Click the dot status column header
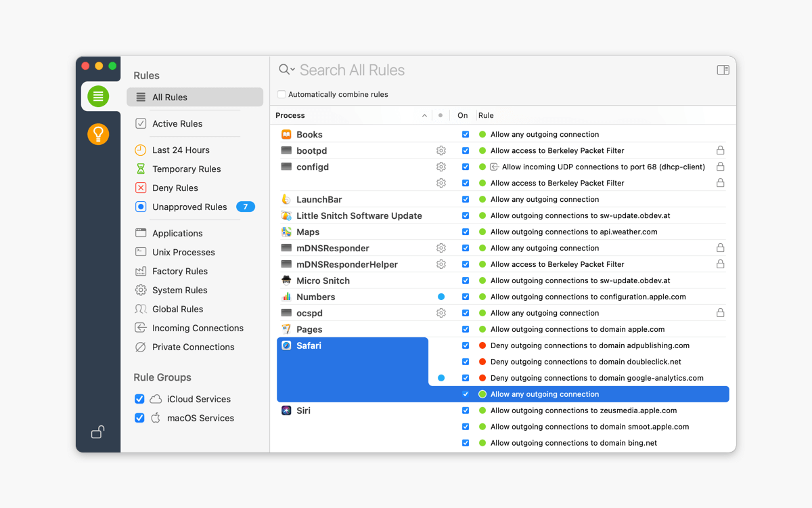This screenshot has height=508, width=812. (x=441, y=115)
